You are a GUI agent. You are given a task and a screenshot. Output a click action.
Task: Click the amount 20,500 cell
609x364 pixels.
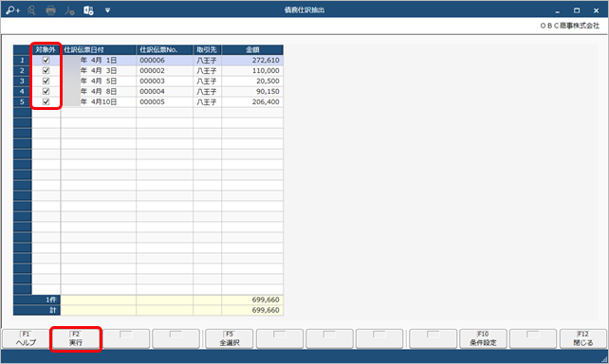(252, 82)
